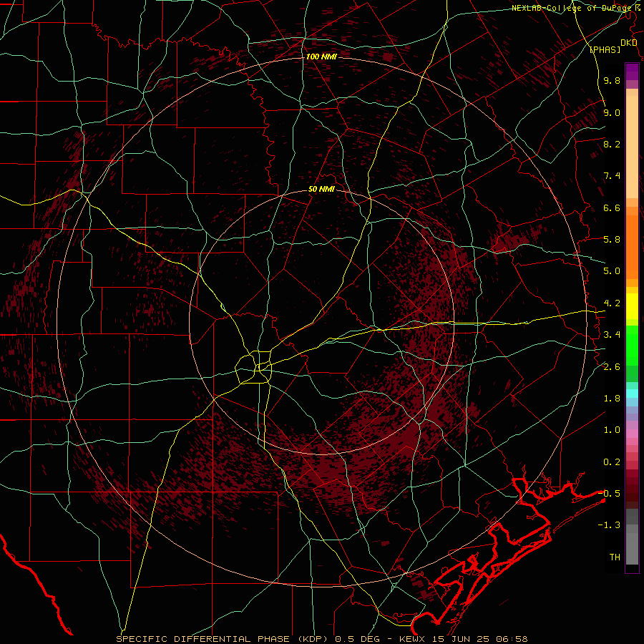
Task: Click the 6.6 scale value
Action: pyautogui.click(x=612, y=208)
